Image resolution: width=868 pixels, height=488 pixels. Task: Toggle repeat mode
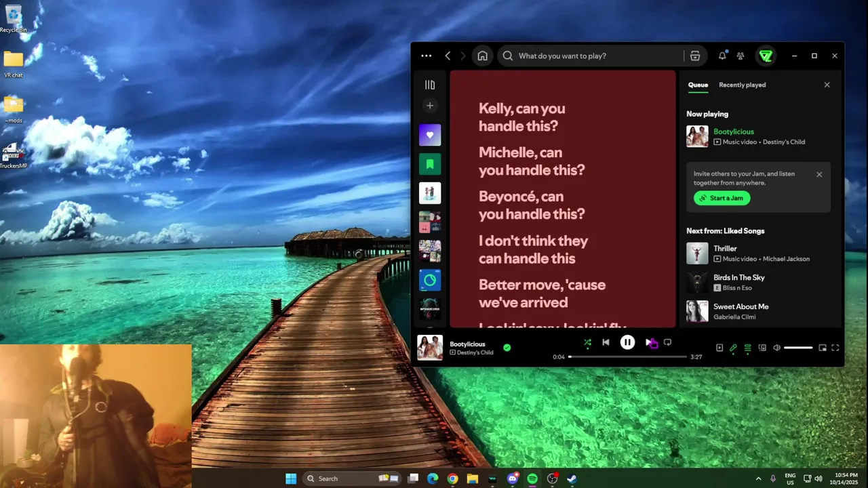point(667,343)
